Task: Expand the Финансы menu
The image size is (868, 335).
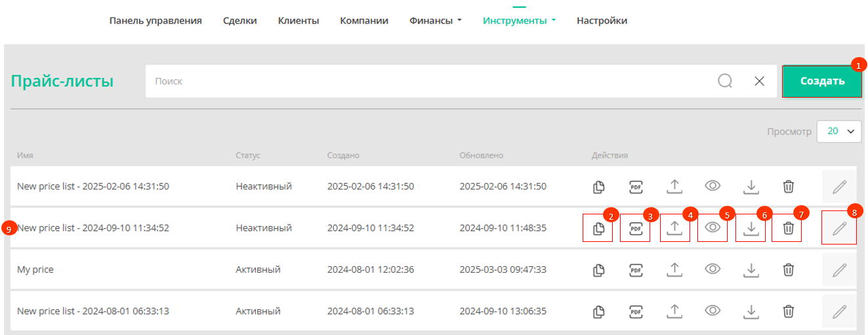Action: tap(436, 21)
